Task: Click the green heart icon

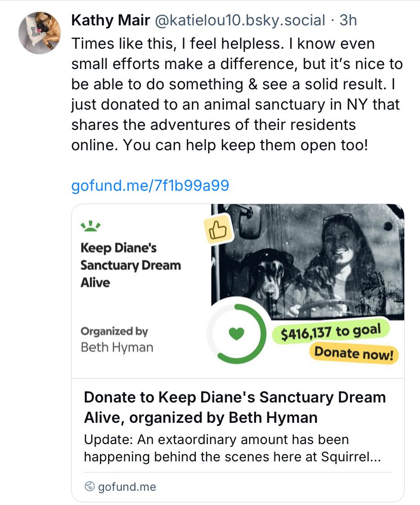Action: click(236, 333)
